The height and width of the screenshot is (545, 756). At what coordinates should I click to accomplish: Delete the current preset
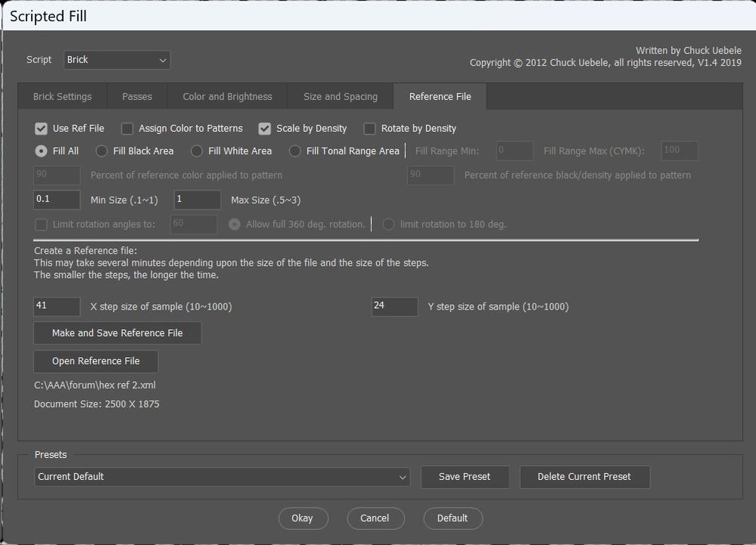coord(585,477)
